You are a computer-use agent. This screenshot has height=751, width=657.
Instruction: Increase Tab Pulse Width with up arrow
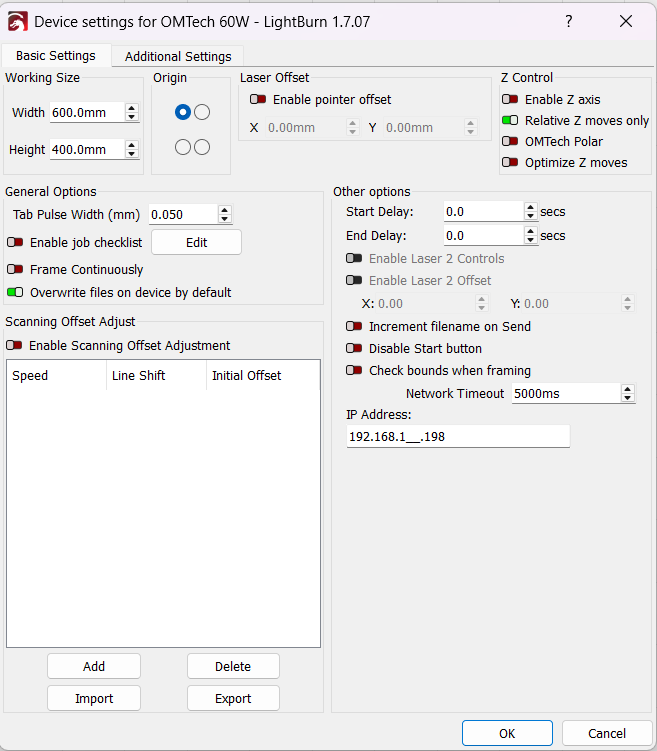click(225, 210)
